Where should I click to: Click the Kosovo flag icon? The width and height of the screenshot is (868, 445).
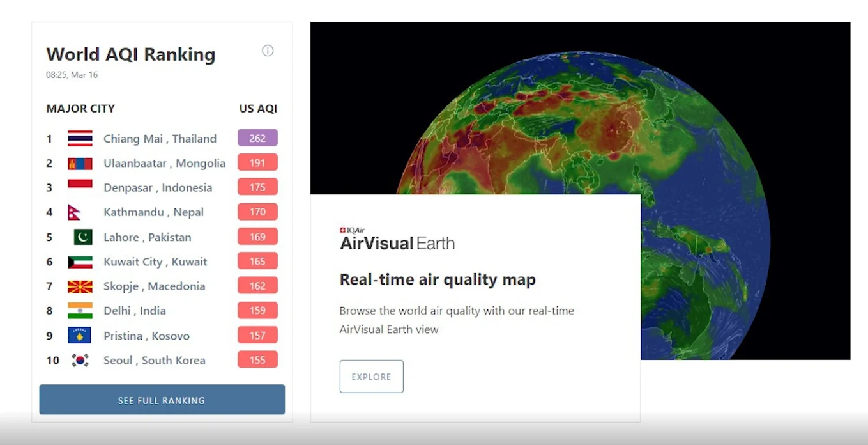80,336
